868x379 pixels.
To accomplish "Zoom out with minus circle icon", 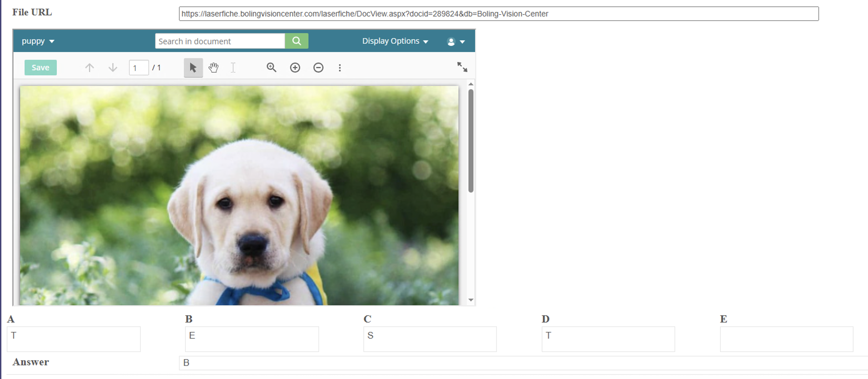I will (318, 68).
